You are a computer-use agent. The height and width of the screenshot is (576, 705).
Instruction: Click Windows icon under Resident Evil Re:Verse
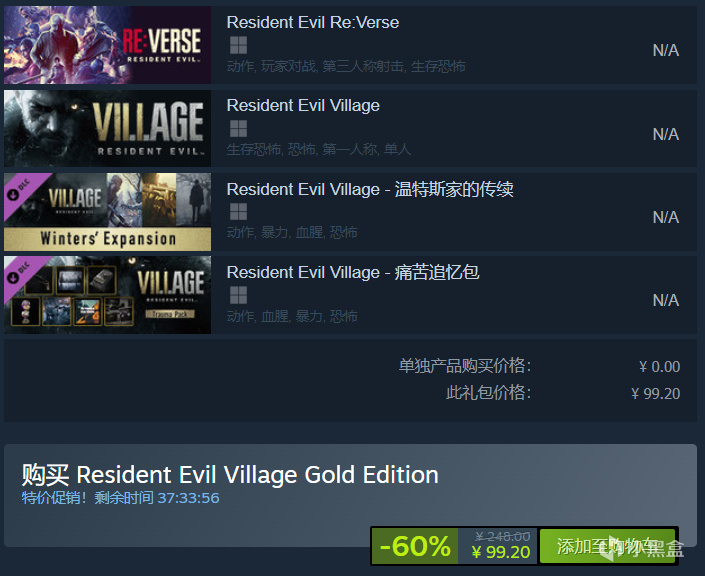click(x=238, y=45)
